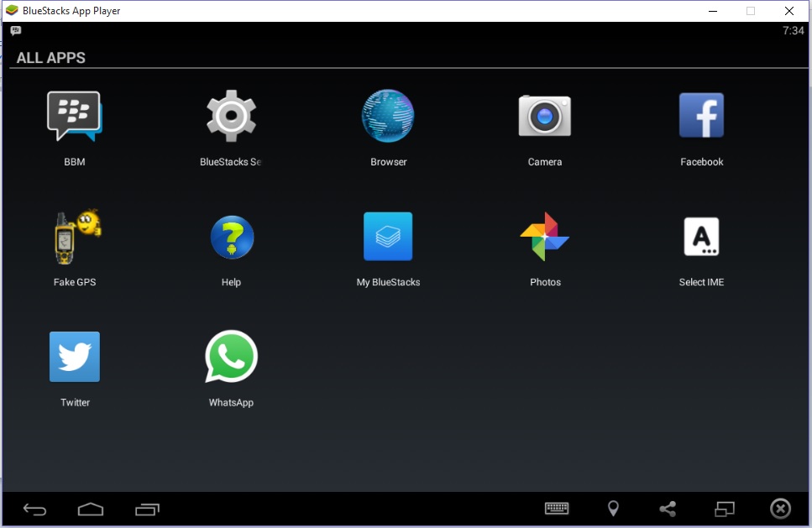Launch the Browser globe icon
Viewport: 812px width, 528px height.
coord(388,116)
